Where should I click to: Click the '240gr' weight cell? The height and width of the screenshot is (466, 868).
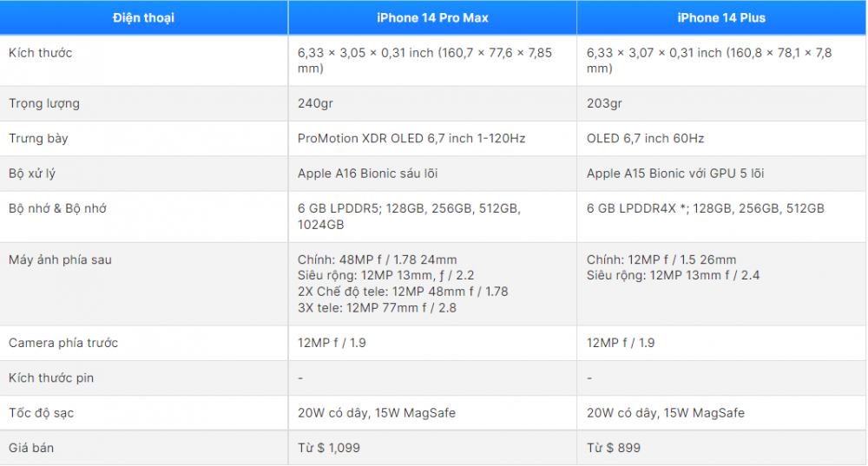point(432,103)
